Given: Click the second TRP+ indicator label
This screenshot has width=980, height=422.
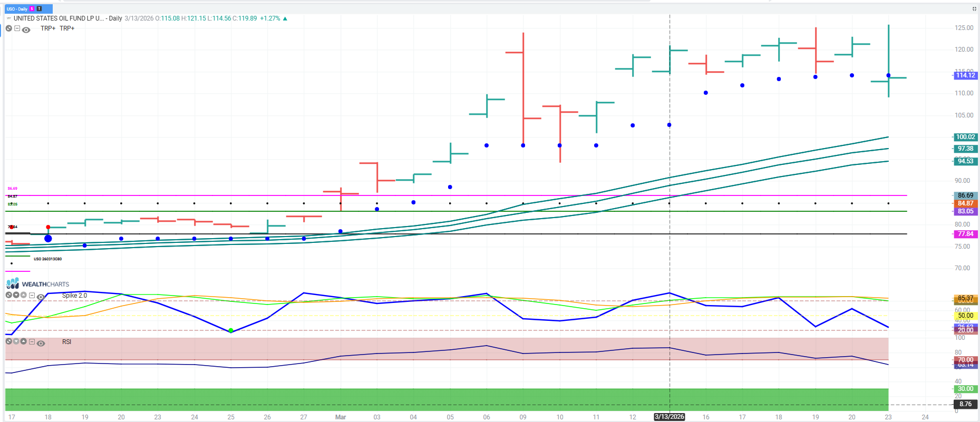Looking at the screenshot, I should pyautogui.click(x=67, y=28).
